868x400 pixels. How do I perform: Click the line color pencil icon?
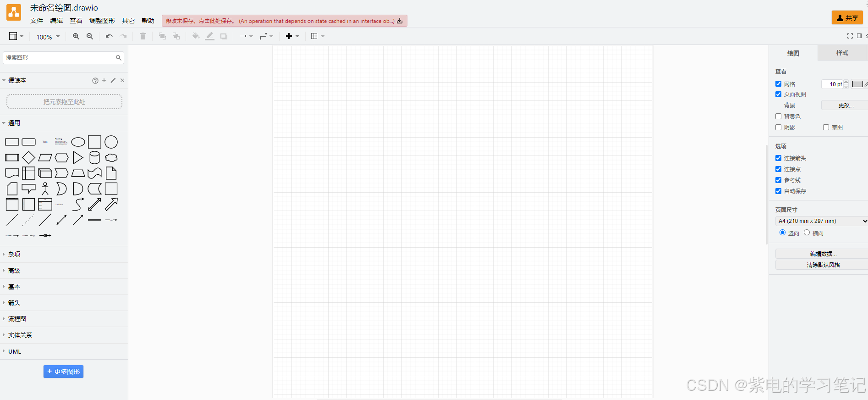(x=209, y=36)
